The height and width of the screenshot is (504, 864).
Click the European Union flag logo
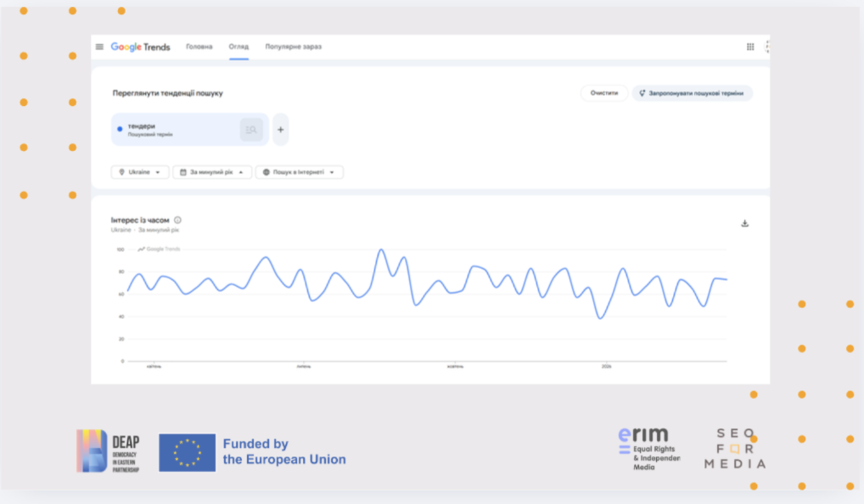[x=188, y=451]
